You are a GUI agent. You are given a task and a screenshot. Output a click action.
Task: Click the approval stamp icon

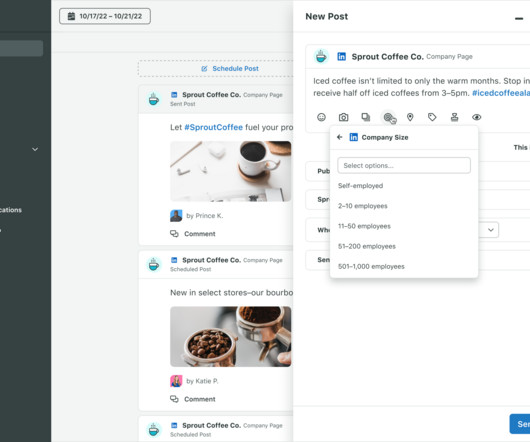pyautogui.click(x=455, y=117)
